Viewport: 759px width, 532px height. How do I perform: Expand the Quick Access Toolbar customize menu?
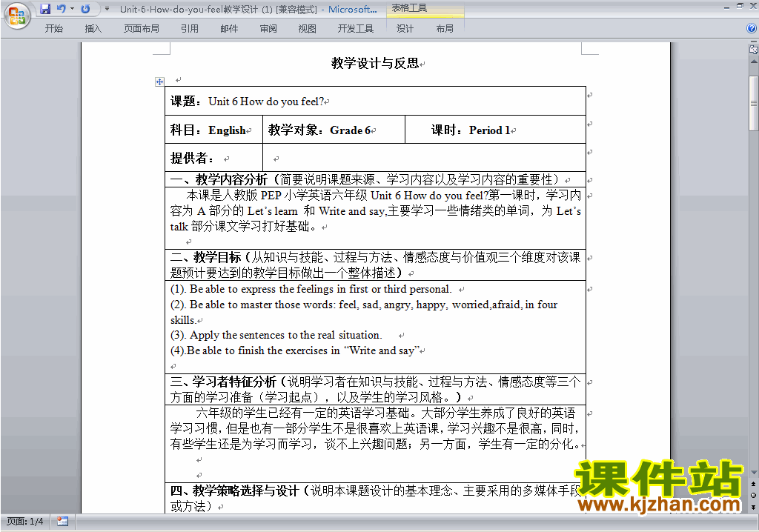click(107, 9)
